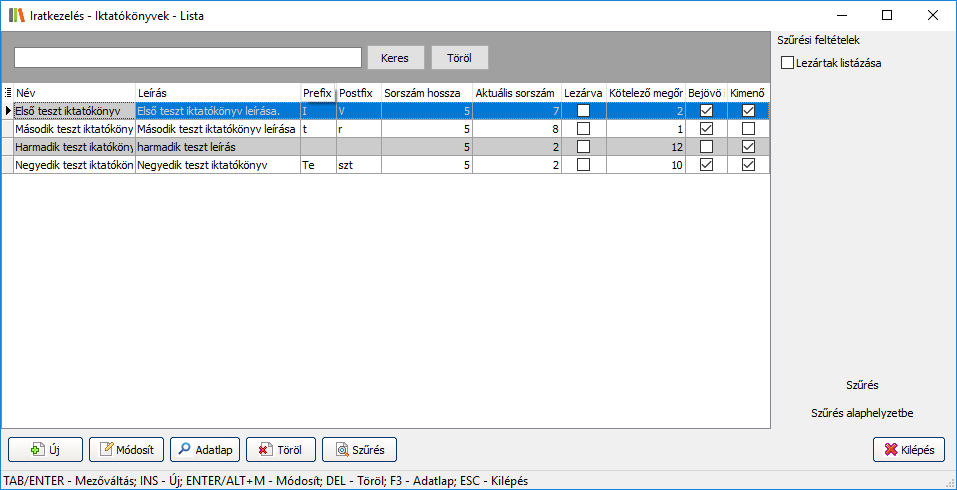Sort by the Név column header

[x=74, y=93]
